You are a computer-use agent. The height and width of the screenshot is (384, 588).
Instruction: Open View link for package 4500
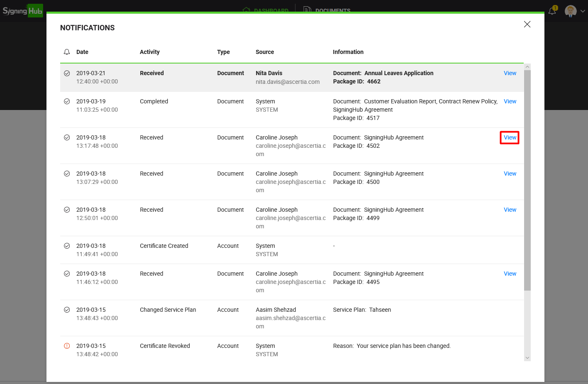pos(510,174)
